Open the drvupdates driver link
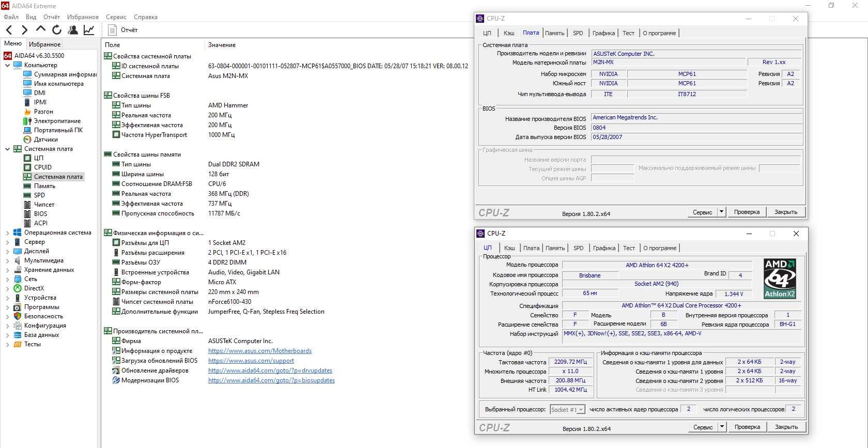This screenshot has height=448, width=868. pos(270,370)
